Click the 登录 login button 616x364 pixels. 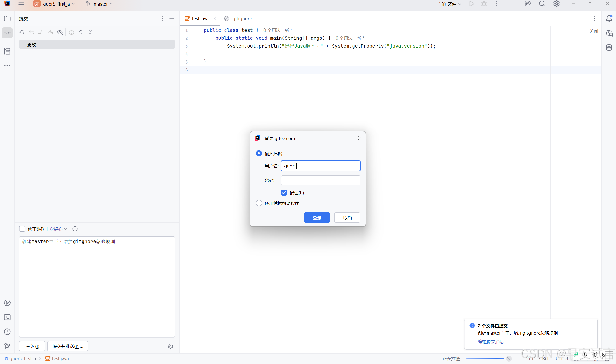pos(317,217)
